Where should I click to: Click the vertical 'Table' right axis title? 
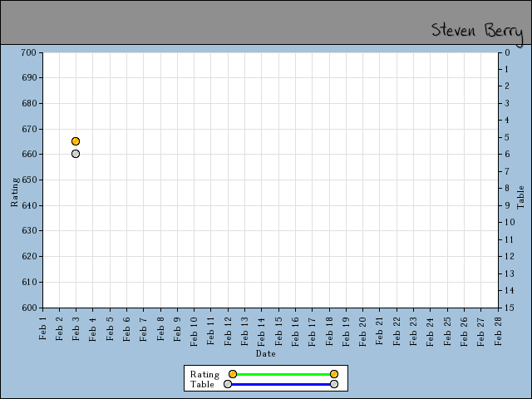point(521,197)
